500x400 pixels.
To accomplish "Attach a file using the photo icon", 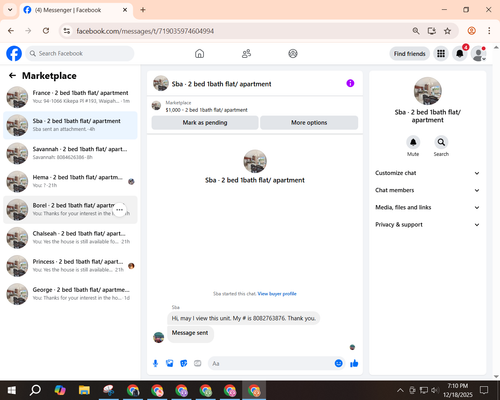I will click(x=170, y=363).
